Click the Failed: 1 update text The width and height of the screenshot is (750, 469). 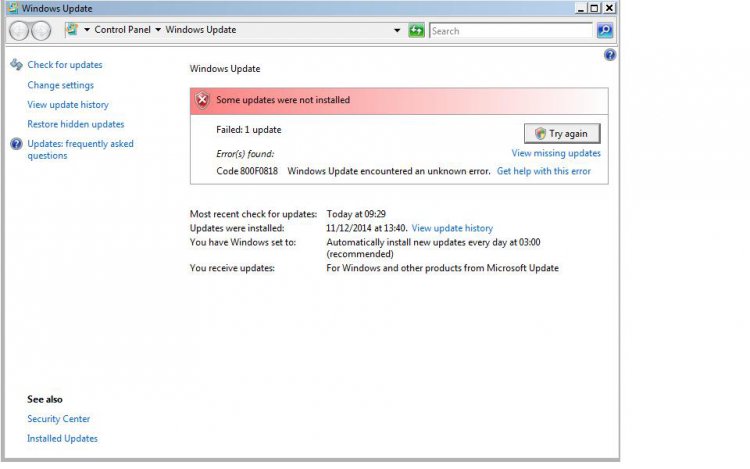249,130
